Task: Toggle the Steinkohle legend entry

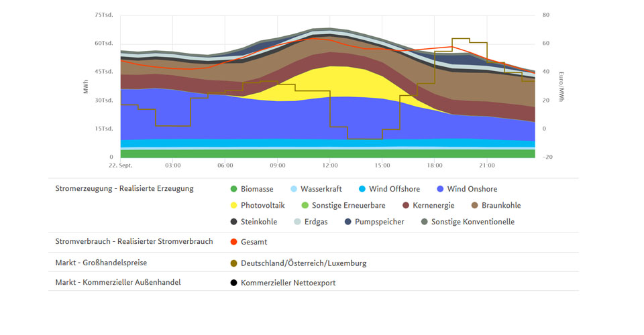Action: click(254, 222)
